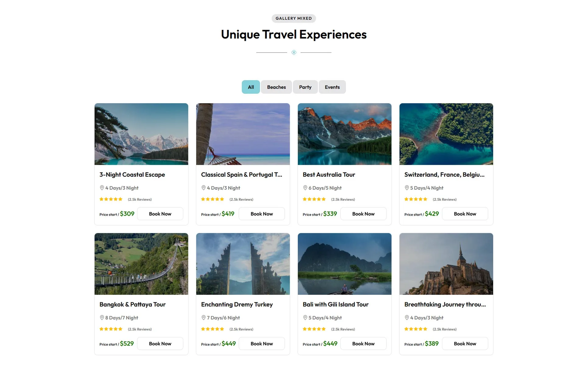Select the All filter tab

point(251,87)
